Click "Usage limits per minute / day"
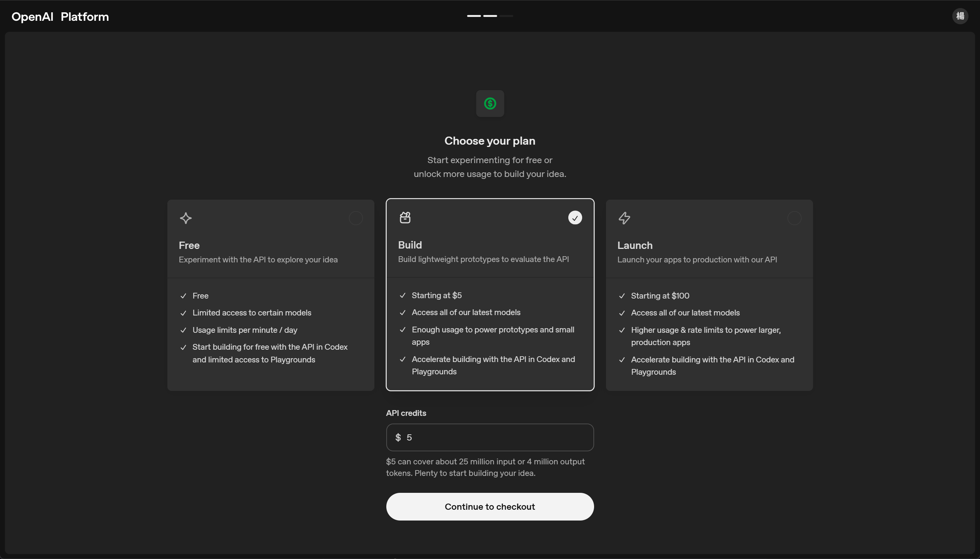Image resolution: width=980 pixels, height=559 pixels. pyautogui.click(x=245, y=330)
